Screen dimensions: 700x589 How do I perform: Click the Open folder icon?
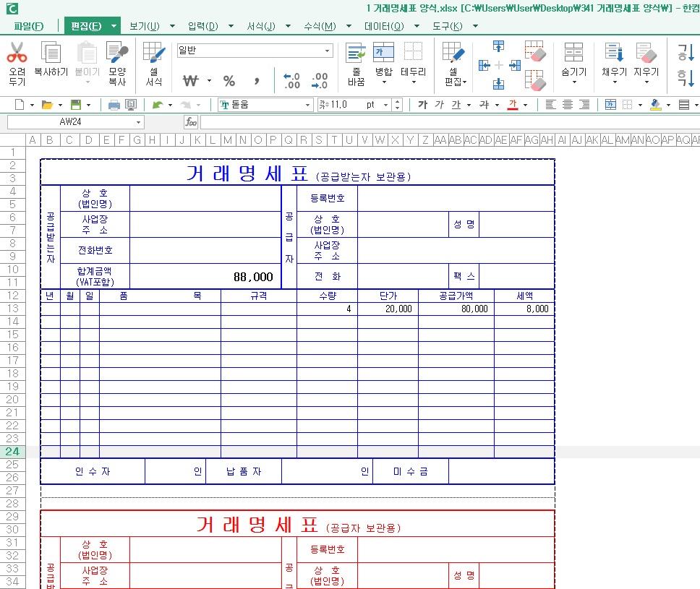pyautogui.click(x=47, y=105)
